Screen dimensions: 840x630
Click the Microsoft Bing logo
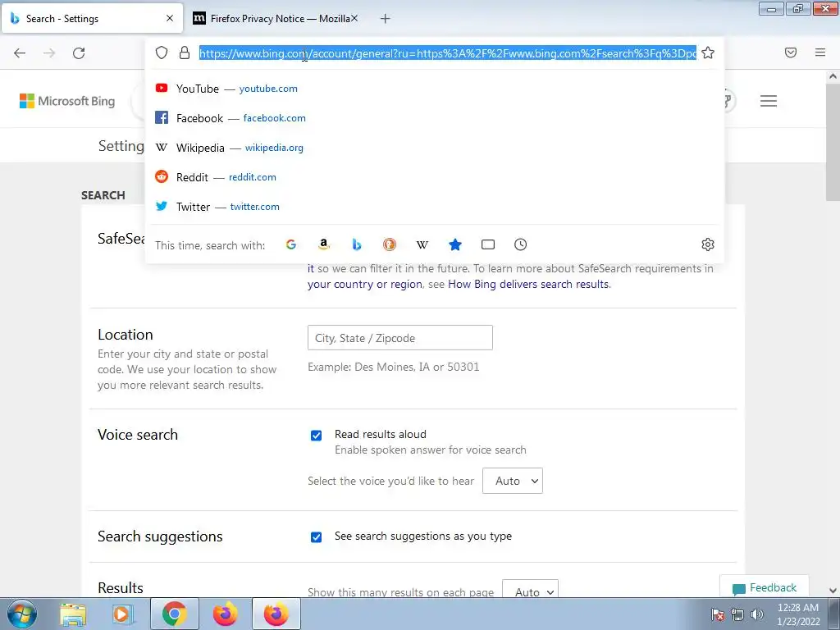point(67,101)
